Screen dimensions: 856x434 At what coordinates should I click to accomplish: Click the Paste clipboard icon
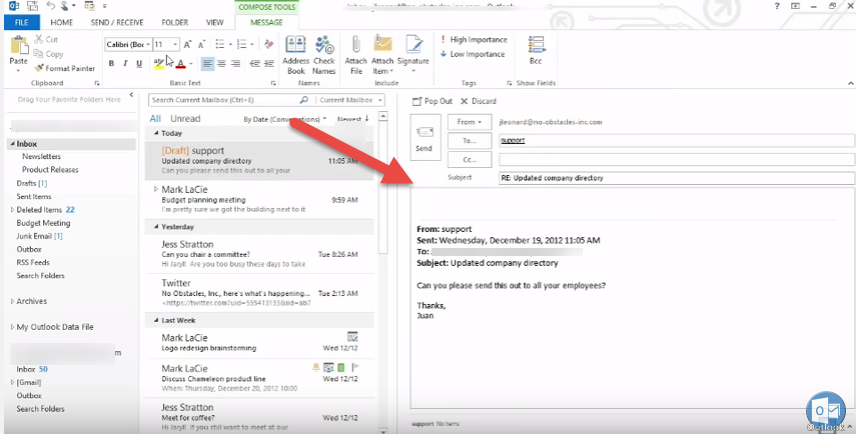[x=19, y=45]
